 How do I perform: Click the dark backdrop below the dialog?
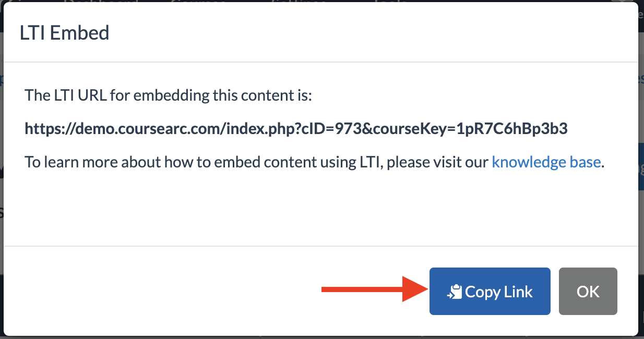322,337
